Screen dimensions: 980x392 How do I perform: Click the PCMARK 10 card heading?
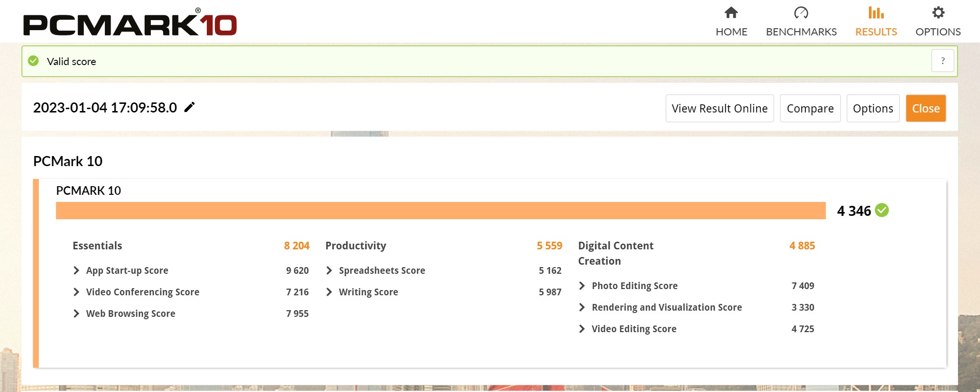coord(89,190)
